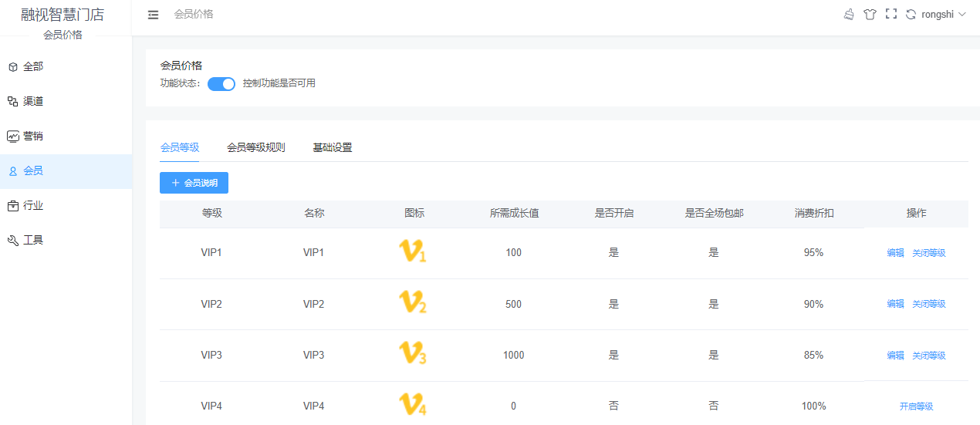The height and width of the screenshot is (425, 980).
Task: Click 会员价格 breadcrumb in header
Action: (194, 14)
